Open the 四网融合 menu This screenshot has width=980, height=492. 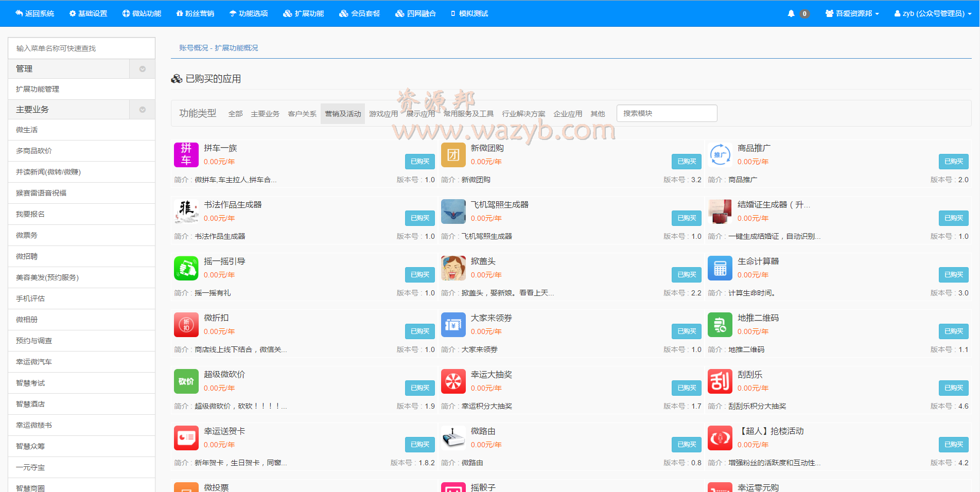click(416, 13)
